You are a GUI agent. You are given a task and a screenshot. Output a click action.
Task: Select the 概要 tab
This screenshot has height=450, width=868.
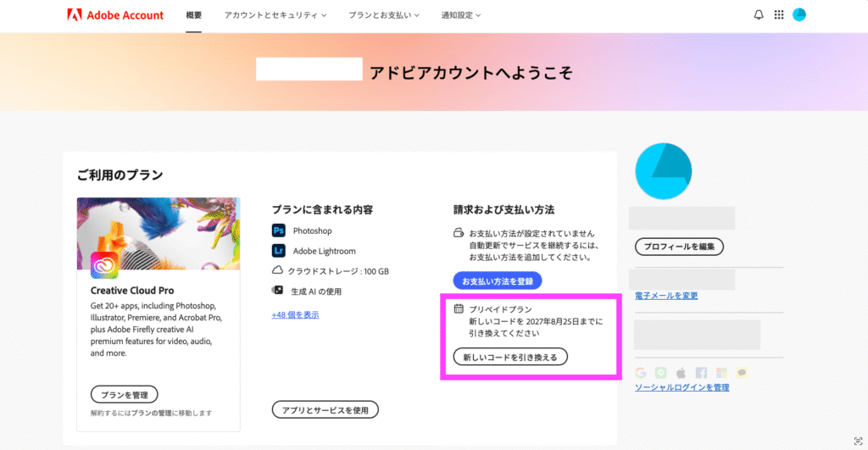coord(194,15)
